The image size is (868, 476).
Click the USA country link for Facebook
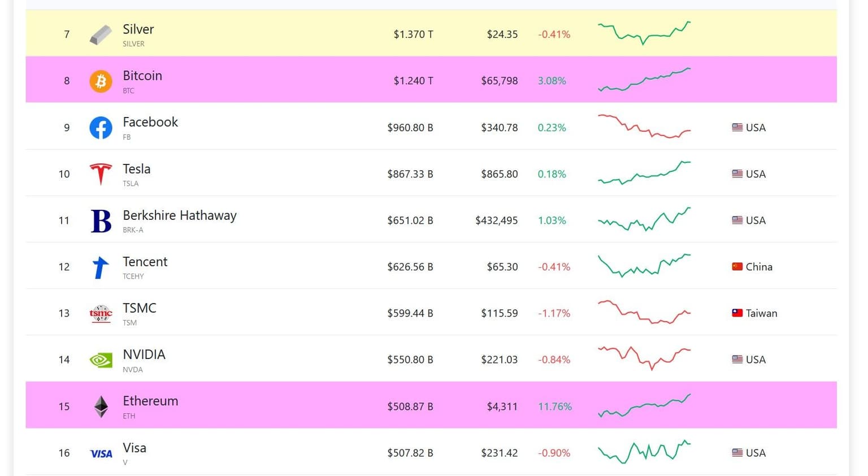(x=749, y=128)
